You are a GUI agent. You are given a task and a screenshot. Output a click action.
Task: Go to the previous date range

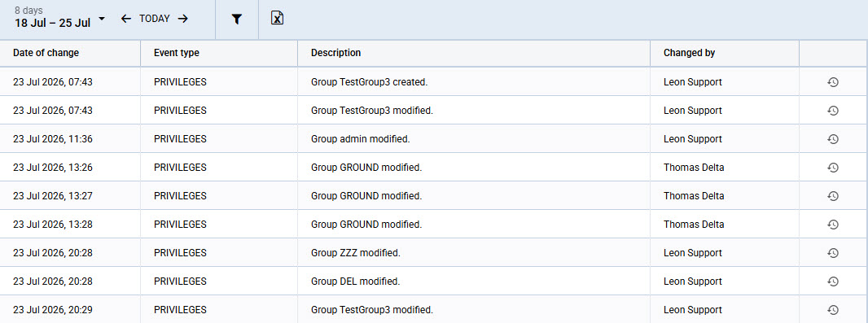(x=125, y=19)
